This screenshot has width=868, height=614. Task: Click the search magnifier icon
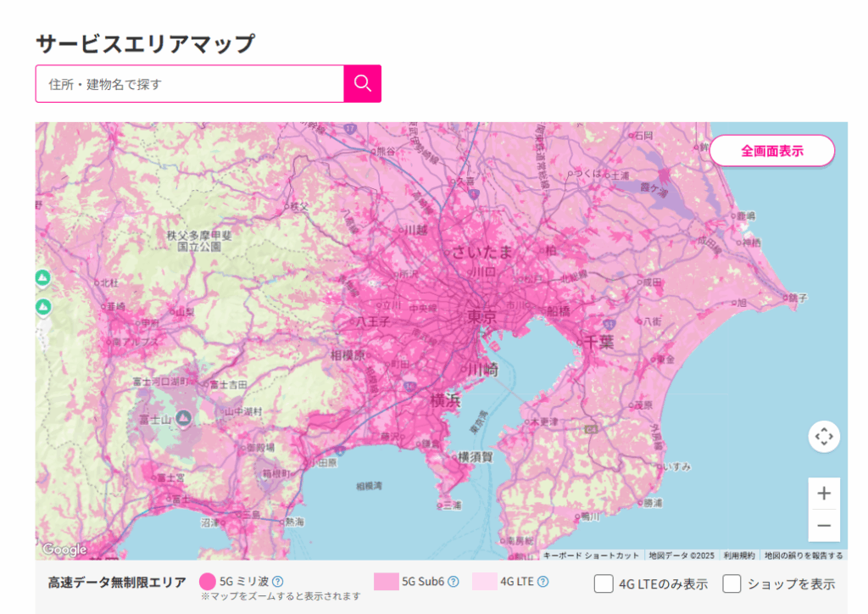point(363,84)
